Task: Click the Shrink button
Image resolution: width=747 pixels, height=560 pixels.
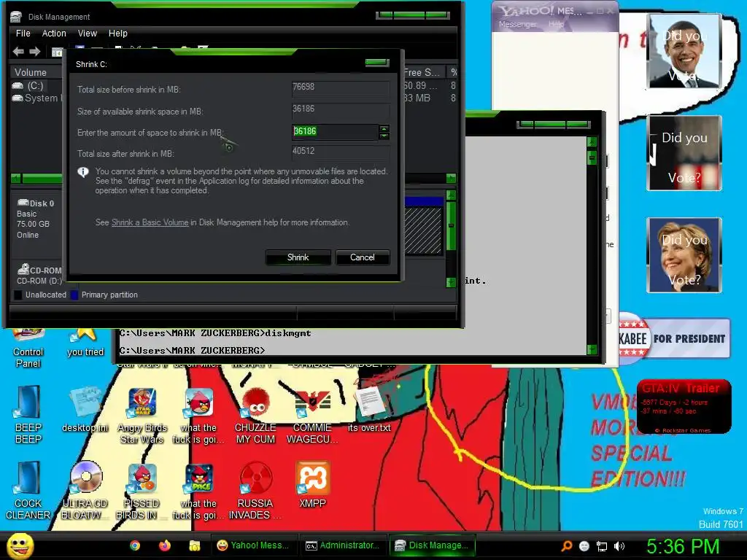Action: coord(298,257)
